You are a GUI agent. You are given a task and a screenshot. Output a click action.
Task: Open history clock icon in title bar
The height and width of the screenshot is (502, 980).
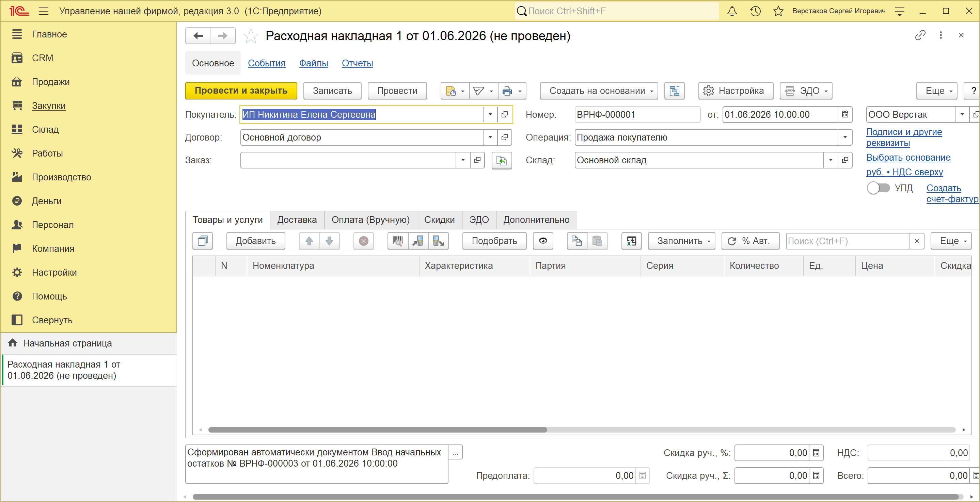pyautogui.click(x=755, y=11)
